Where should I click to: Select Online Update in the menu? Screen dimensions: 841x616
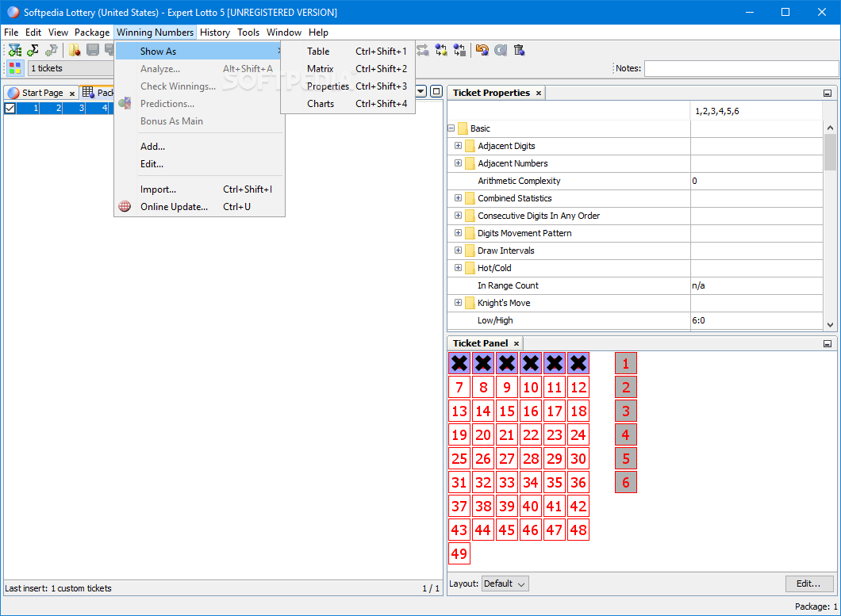[x=199, y=206]
